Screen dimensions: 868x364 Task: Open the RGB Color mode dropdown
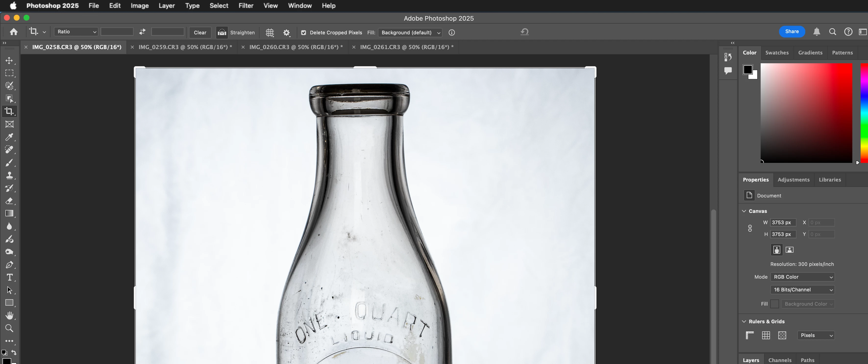[x=802, y=277]
